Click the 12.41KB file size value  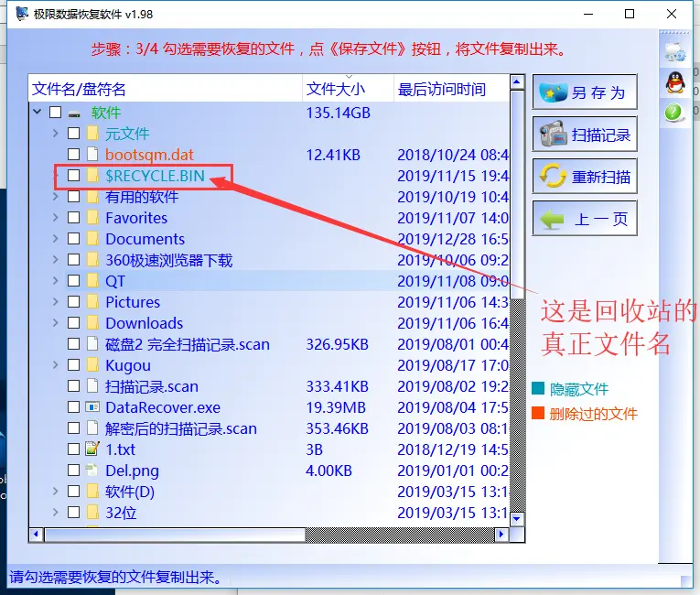click(333, 155)
